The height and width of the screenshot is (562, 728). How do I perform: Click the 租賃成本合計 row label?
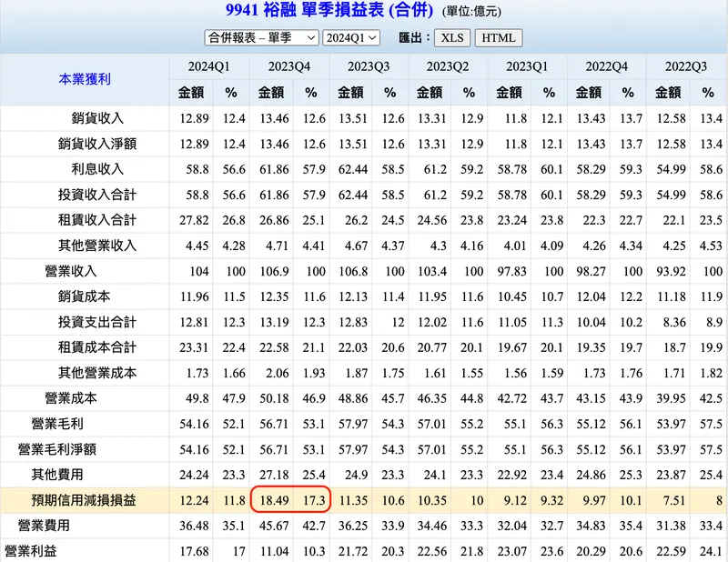pos(97,347)
